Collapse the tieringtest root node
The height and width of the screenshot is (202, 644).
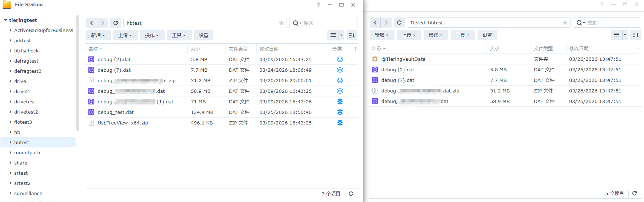coord(5,20)
